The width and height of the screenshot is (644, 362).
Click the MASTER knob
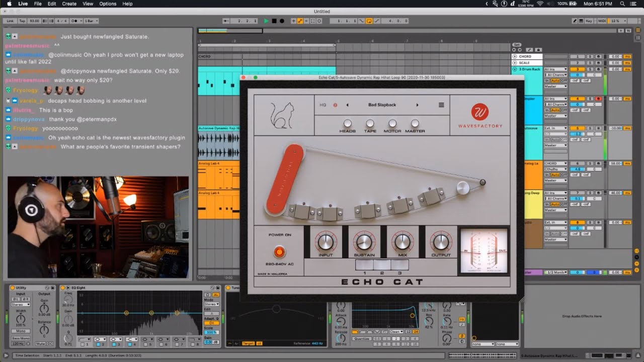tap(415, 123)
